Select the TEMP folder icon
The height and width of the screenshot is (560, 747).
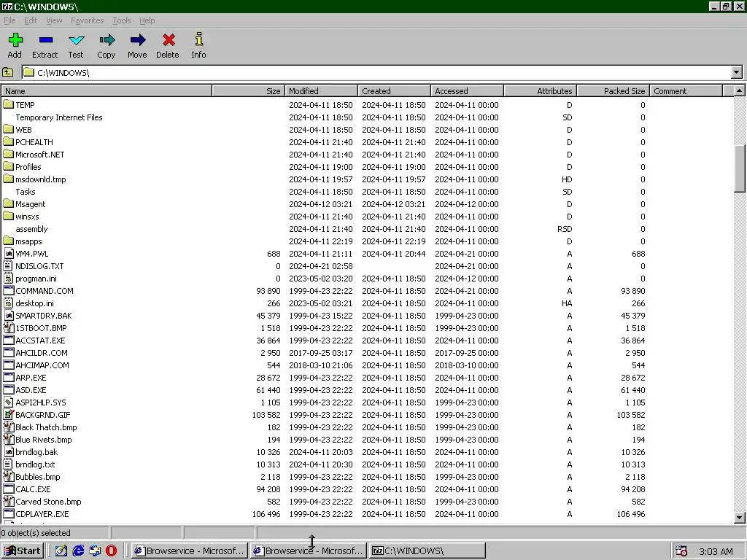click(x=8, y=104)
